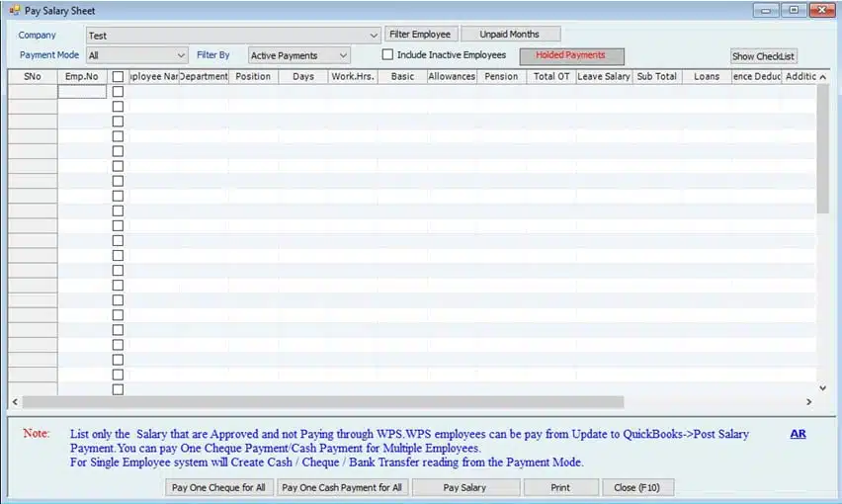
Task: Click the Filter Employee button
Action: click(x=420, y=35)
